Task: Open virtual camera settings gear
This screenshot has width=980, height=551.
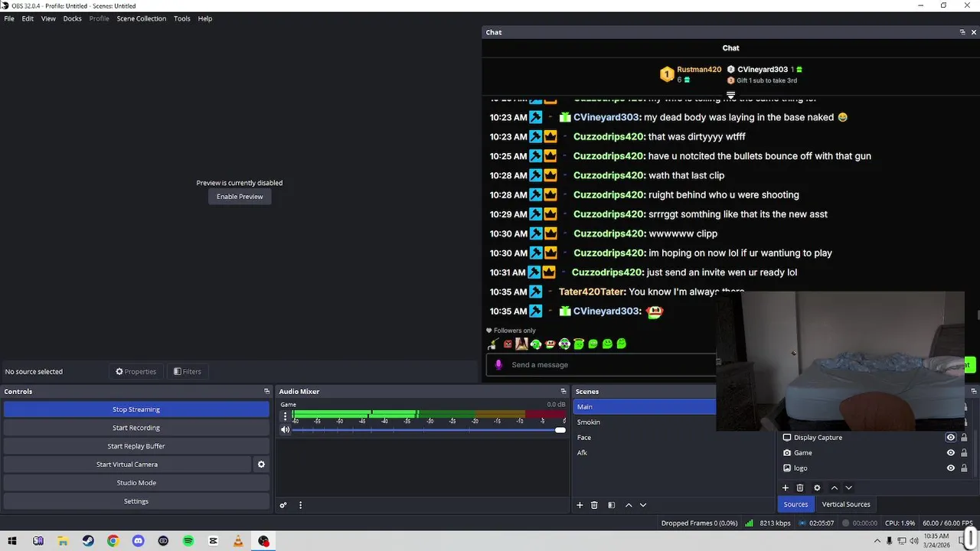Action: point(261,465)
